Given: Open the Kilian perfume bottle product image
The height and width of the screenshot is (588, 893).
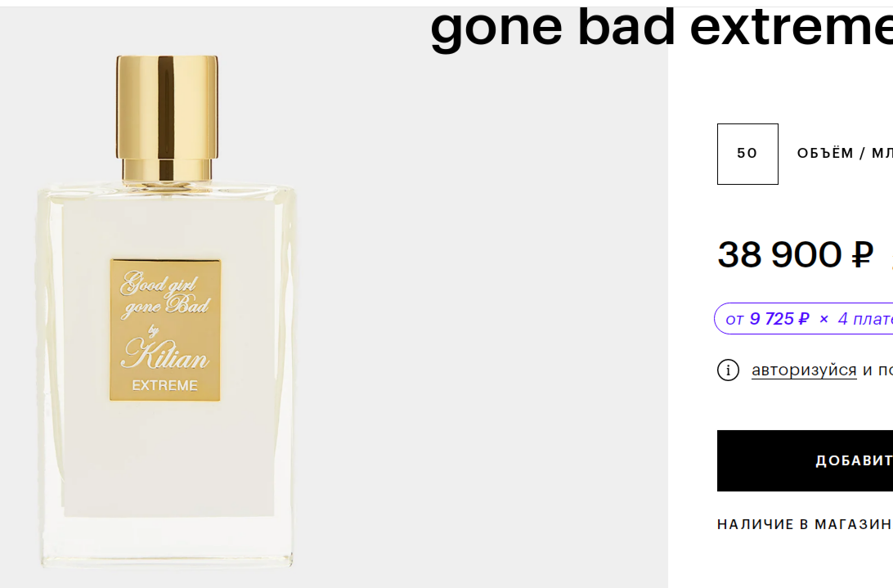Looking at the screenshot, I should (x=167, y=312).
